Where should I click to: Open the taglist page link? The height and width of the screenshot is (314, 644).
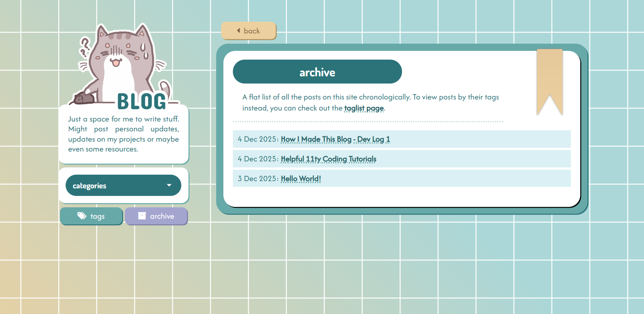[364, 108]
